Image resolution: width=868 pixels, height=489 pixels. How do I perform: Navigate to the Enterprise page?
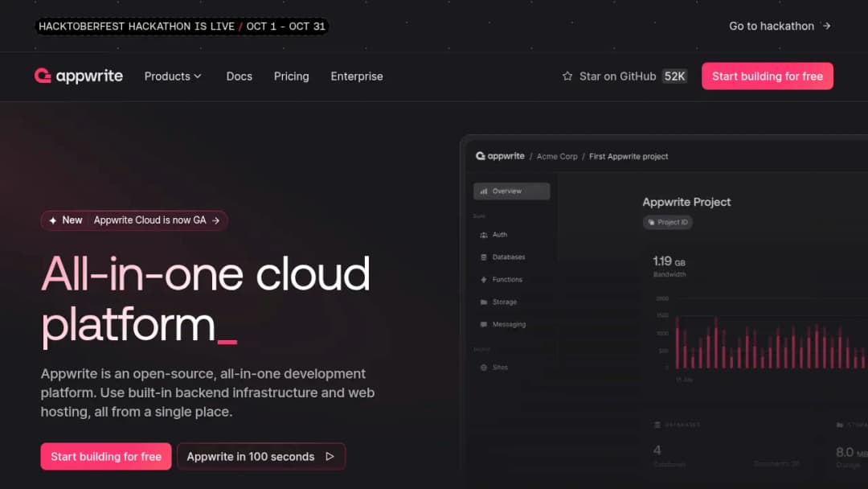point(357,76)
